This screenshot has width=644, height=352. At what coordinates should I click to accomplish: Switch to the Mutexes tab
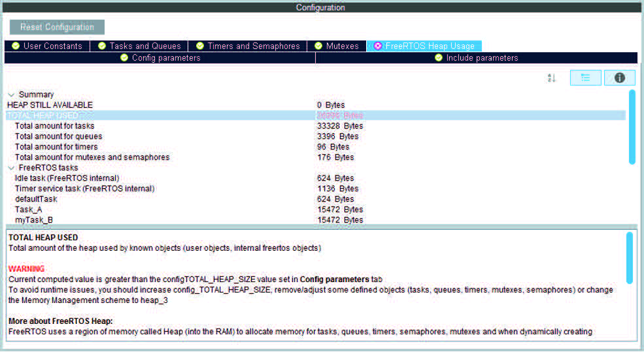337,46
